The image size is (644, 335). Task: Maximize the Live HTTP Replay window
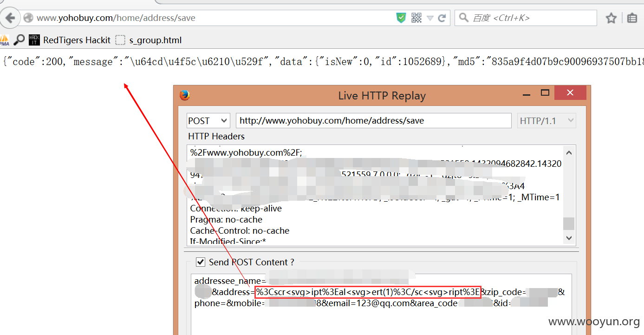click(x=546, y=93)
